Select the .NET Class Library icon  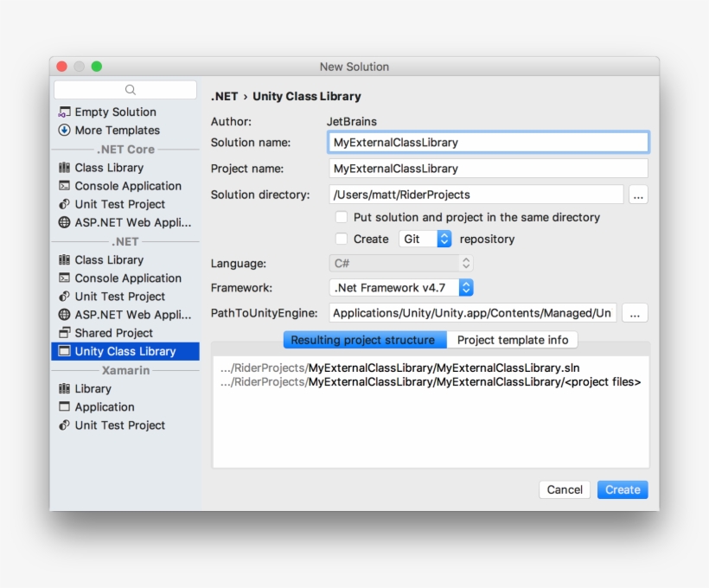point(65,260)
